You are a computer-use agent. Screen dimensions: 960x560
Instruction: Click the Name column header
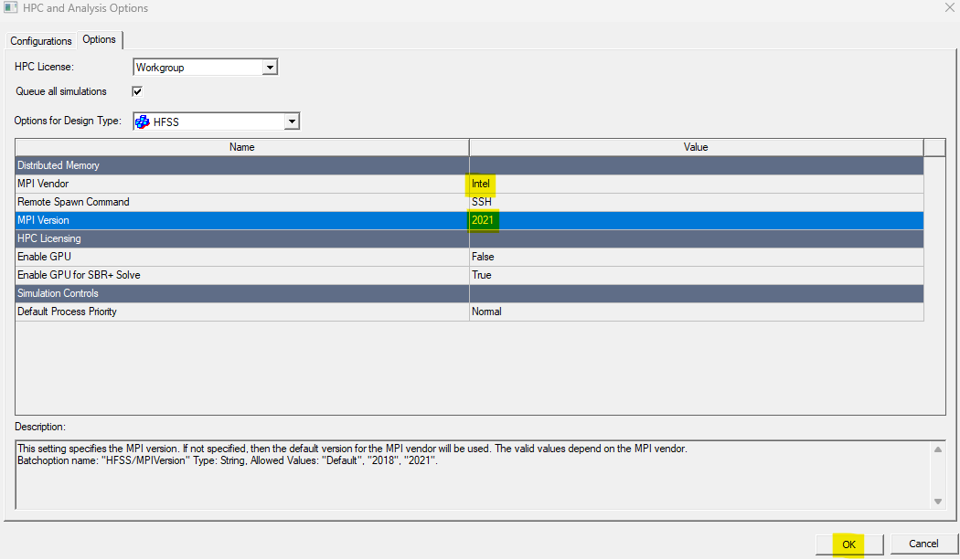[241, 147]
